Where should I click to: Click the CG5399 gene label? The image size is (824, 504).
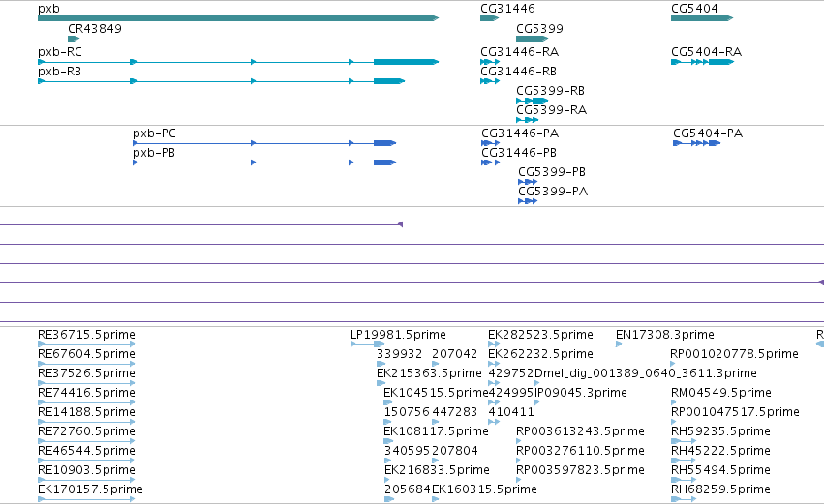click(539, 29)
